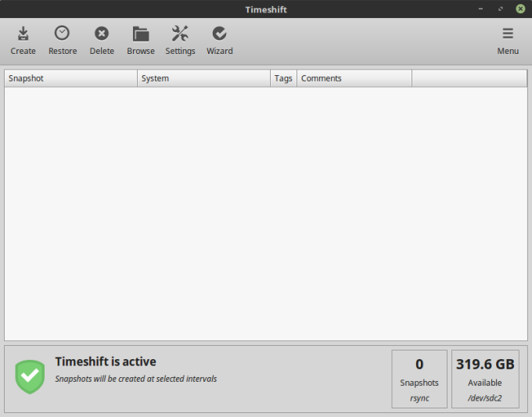Open Settings with the tools icon
This screenshot has width=532, height=417.
point(180,34)
